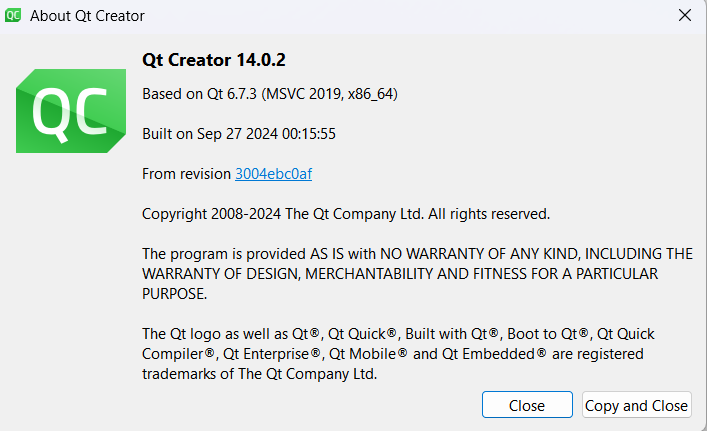
Task: Click the word "PURPOSE." in the disclaimer
Action: coord(175,294)
